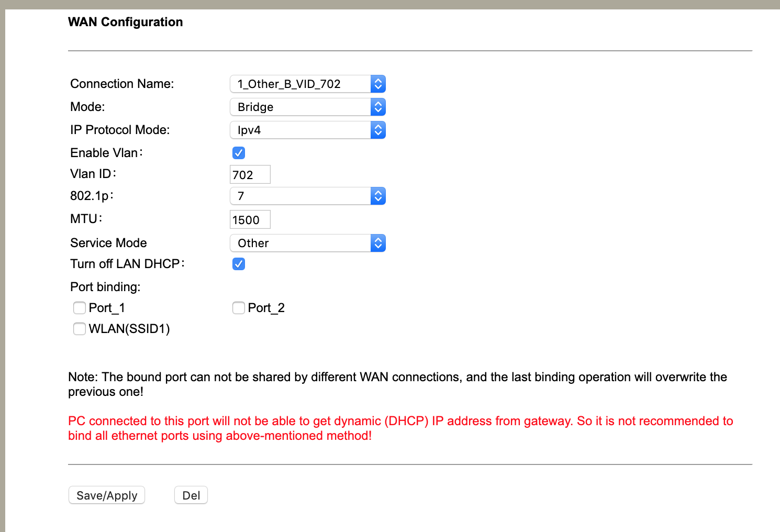
Task: Enable the Port_2 binding checkbox
Action: [239, 308]
